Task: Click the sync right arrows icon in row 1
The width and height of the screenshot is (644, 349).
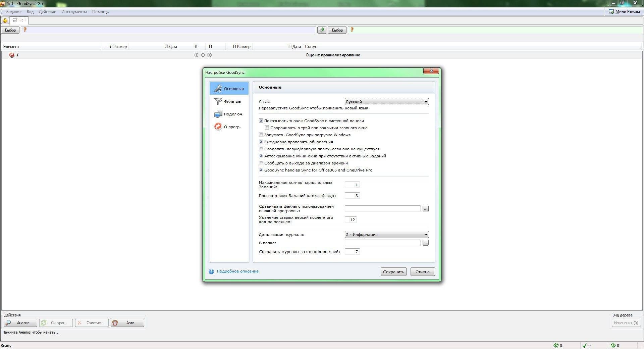Action: 209,55
